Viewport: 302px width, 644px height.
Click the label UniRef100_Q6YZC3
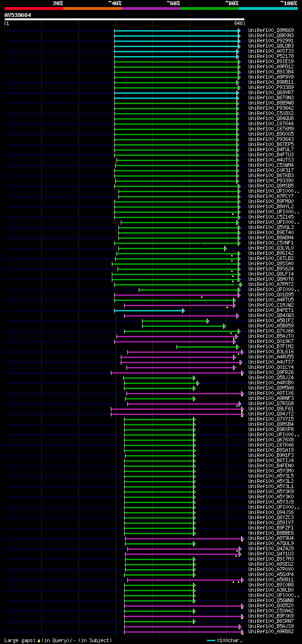pyautogui.click(x=271, y=518)
